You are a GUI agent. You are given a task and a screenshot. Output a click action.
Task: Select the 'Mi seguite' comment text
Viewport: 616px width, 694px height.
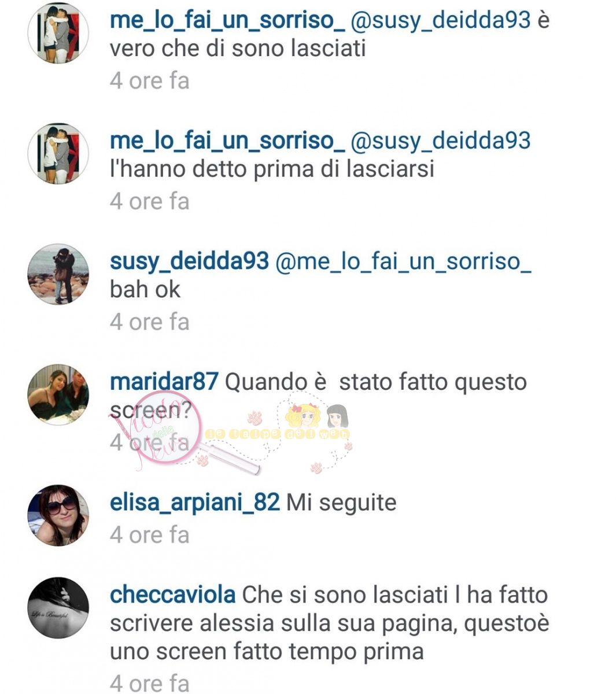(x=341, y=502)
